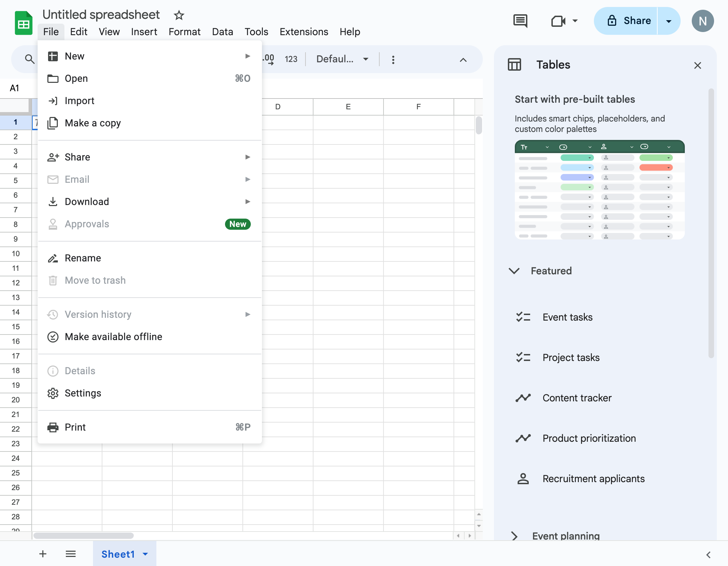Open Share options dropdown arrow
The image size is (728, 566).
[x=669, y=21]
